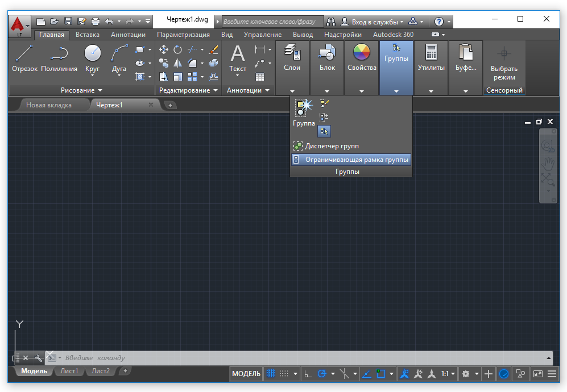Click the Plot (print) icon
567x392 pixels.
tap(96, 22)
